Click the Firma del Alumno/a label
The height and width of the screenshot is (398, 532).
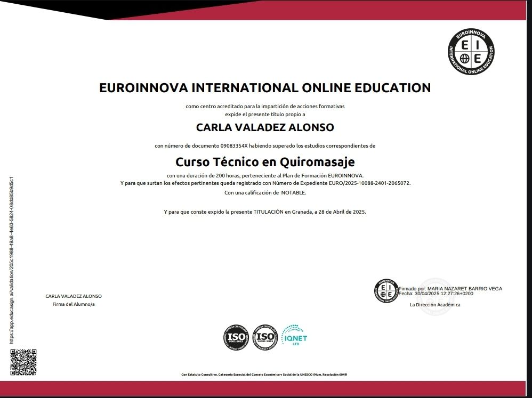[x=74, y=304]
